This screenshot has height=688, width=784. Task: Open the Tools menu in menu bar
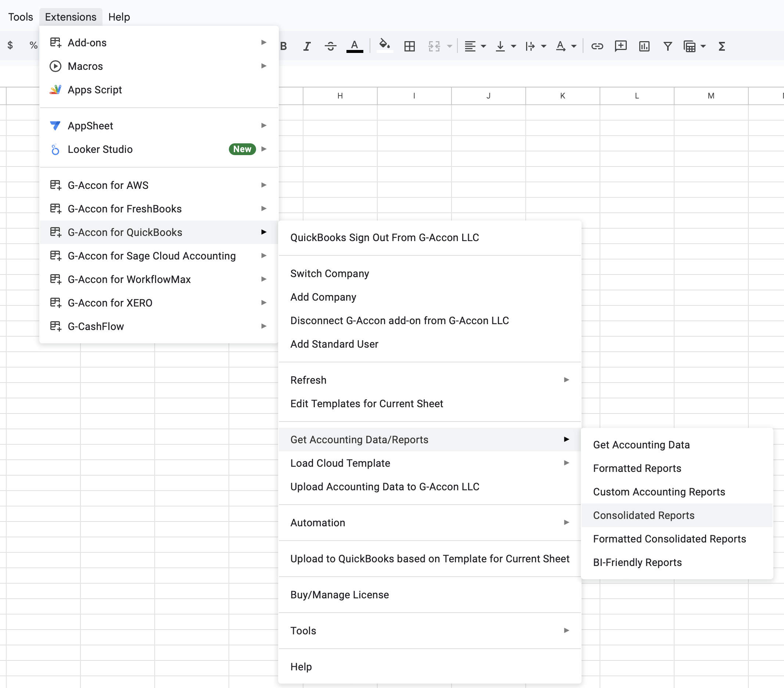pos(20,17)
